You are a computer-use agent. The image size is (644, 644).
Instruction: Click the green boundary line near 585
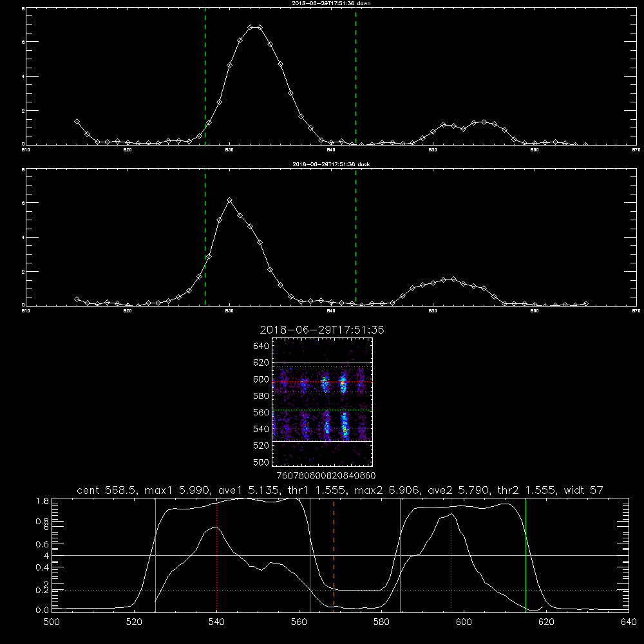click(x=401, y=554)
